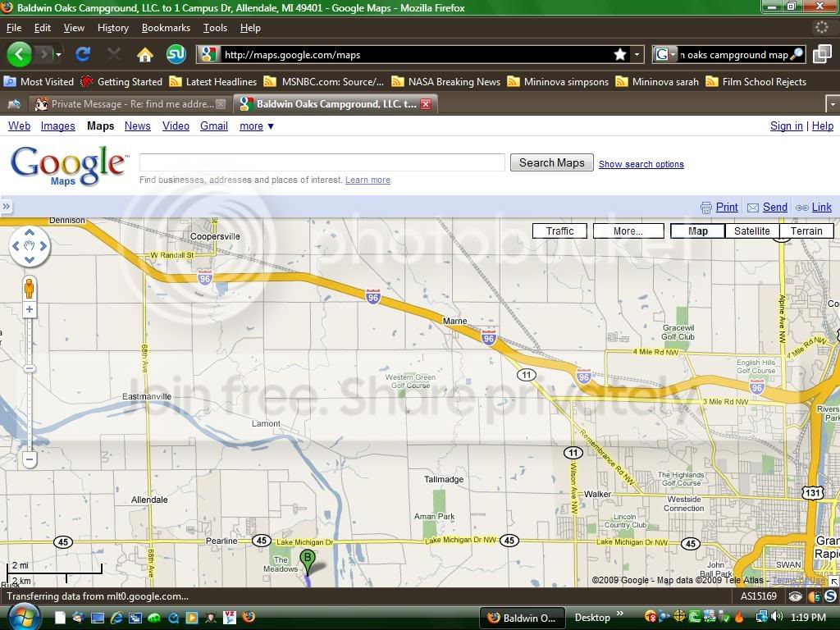Viewport: 840px width, 630px height.
Task: Click the map zoom slider handle
Action: (x=30, y=368)
